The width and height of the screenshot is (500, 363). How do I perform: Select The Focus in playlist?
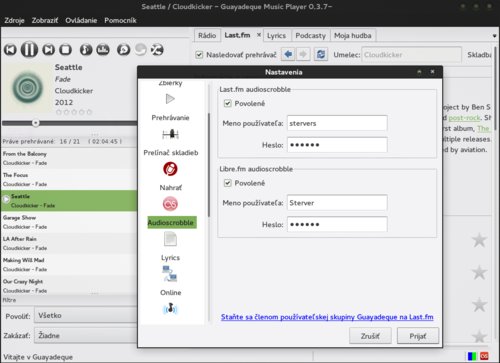pyautogui.click(x=69, y=180)
